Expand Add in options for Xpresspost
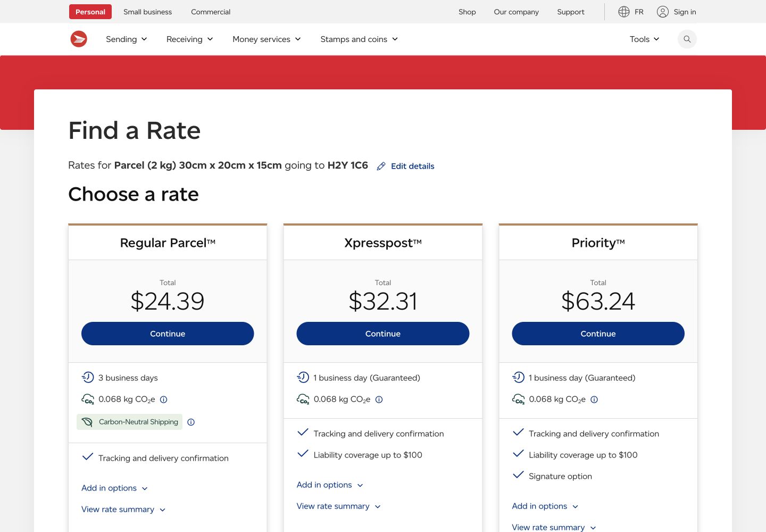766x532 pixels. 330,485
